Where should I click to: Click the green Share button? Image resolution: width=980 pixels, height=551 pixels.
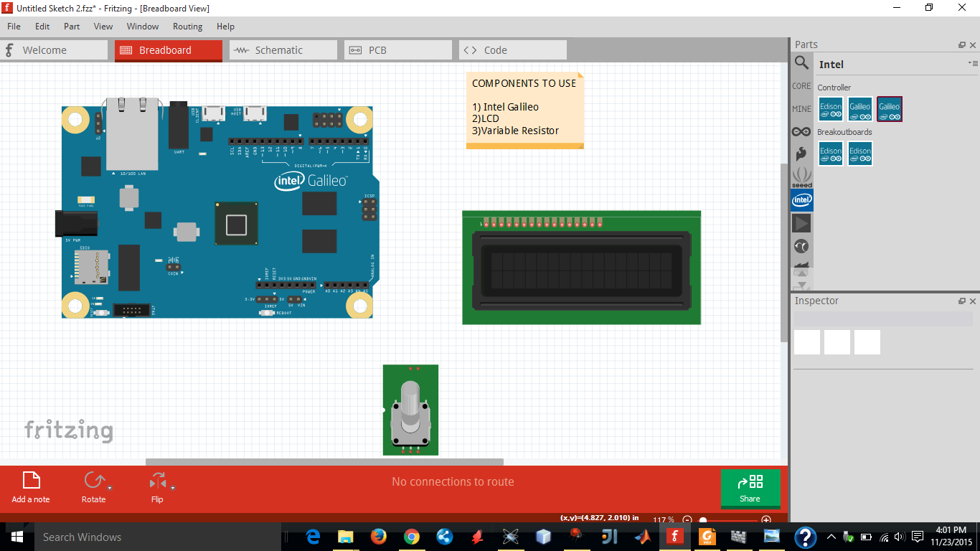coord(750,488)
